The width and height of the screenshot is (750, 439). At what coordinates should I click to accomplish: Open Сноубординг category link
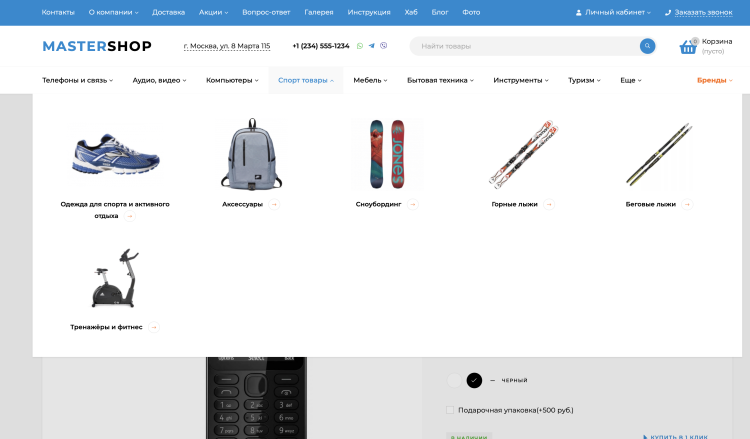pos(378,204)
